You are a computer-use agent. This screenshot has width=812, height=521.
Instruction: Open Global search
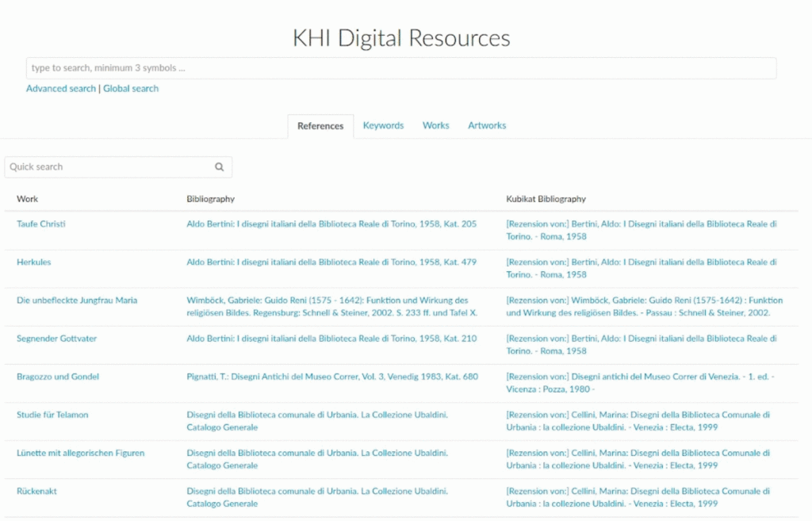[131, 89]
